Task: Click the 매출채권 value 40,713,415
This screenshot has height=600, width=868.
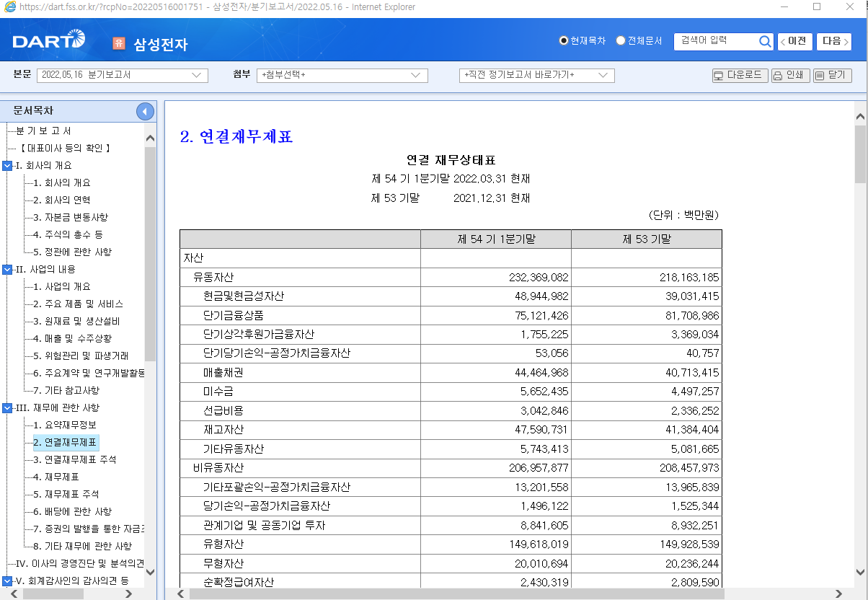Action: 692,373
